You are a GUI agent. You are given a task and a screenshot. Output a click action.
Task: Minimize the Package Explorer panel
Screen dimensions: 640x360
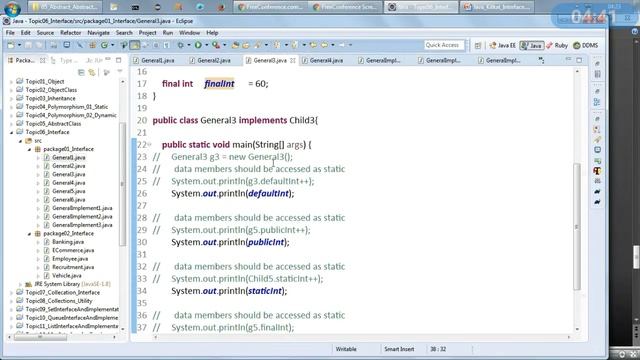(108, 60)
